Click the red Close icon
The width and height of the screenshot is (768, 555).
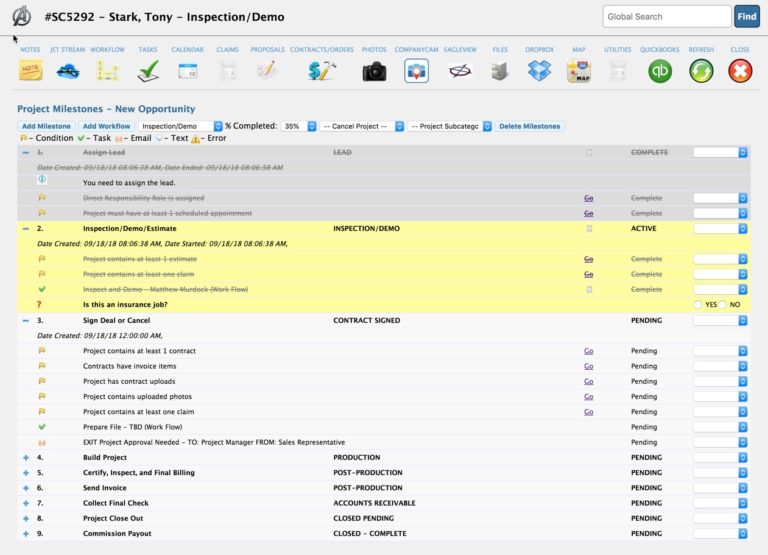pyautogui.click(x=740, y=71)
